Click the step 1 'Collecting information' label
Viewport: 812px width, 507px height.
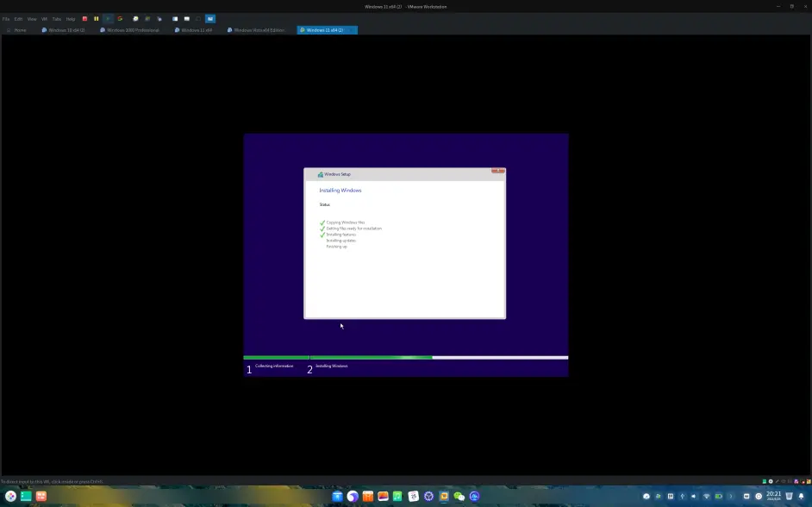click(x=274, y=366)
